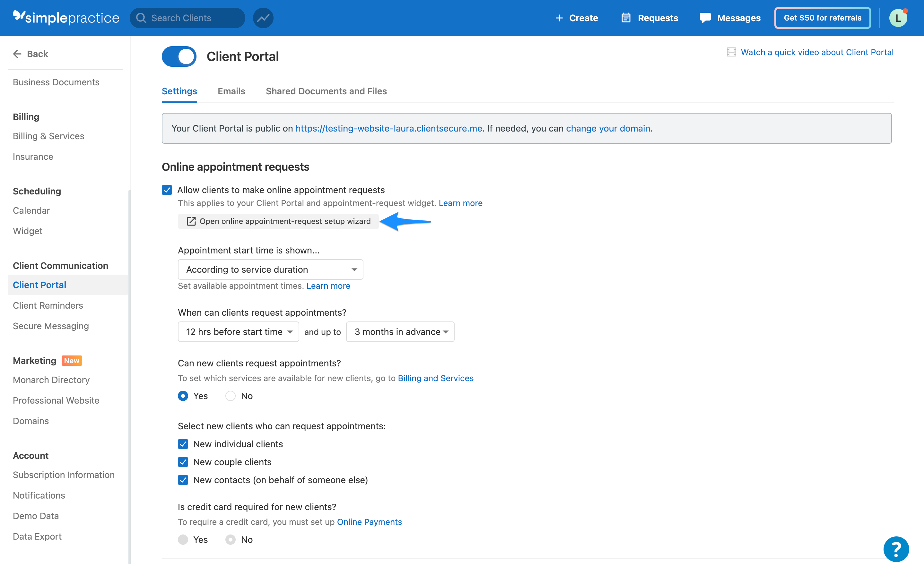Click Get $50 for referrals button
The height and width of the screenshot is (564, 924).
click(822, 18)
